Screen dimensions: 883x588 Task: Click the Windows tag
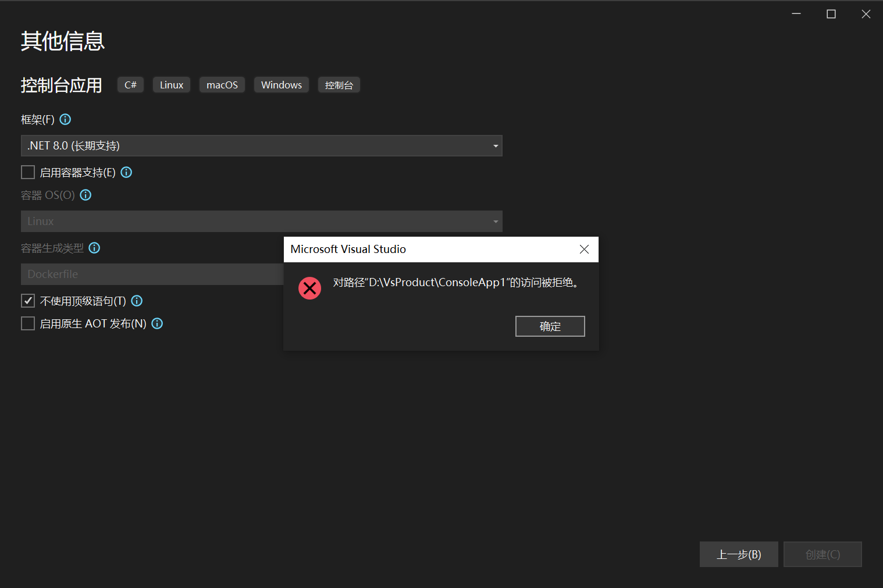(282, 85)
